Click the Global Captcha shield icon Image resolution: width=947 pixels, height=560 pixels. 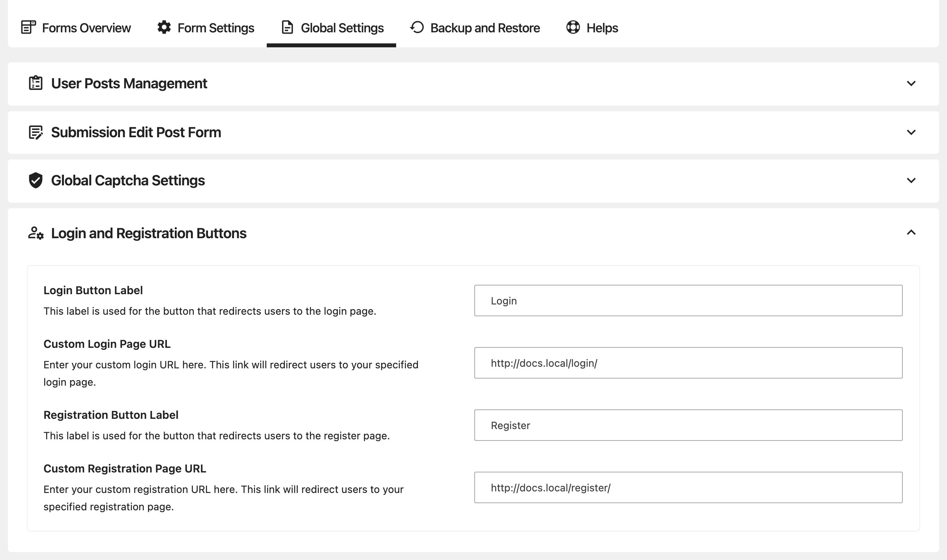(x=36, y=180)
